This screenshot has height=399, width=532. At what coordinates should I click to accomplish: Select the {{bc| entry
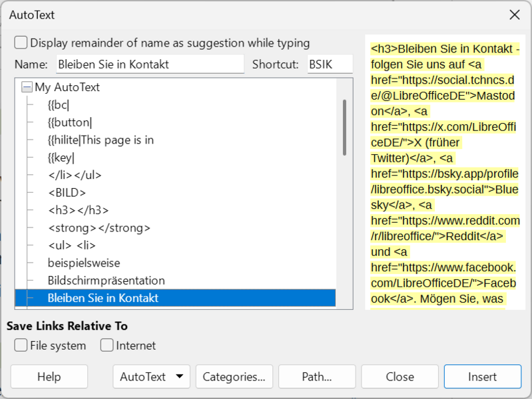pos(59,105)
